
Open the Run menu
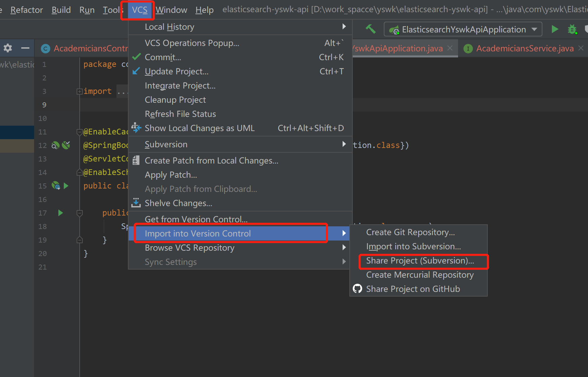pyautogui.click(x=87, y=10)
